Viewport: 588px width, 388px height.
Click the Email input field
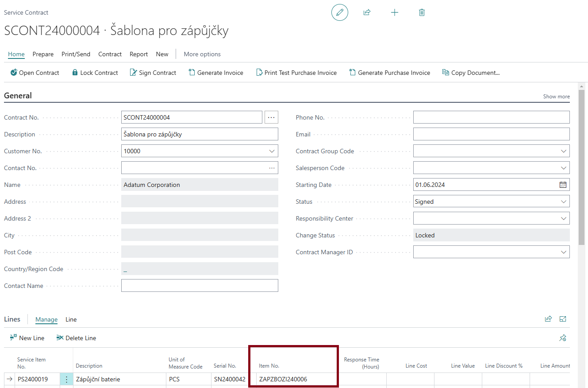coord(491,134)
